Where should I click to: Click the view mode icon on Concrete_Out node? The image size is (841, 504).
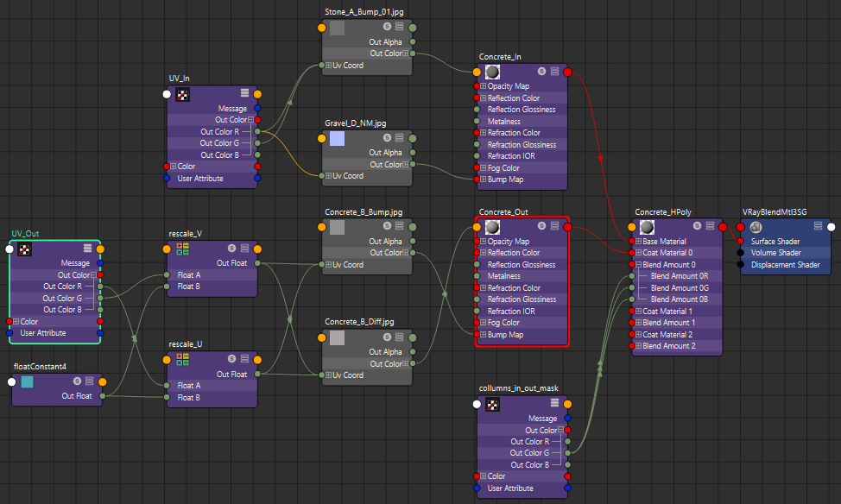click(x=554, y=226)
